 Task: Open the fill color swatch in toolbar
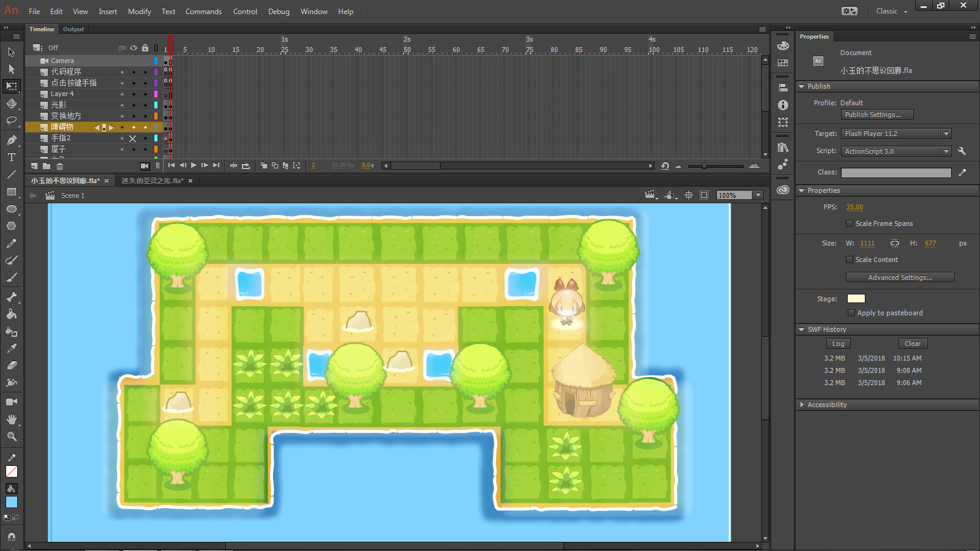(11, 502)
